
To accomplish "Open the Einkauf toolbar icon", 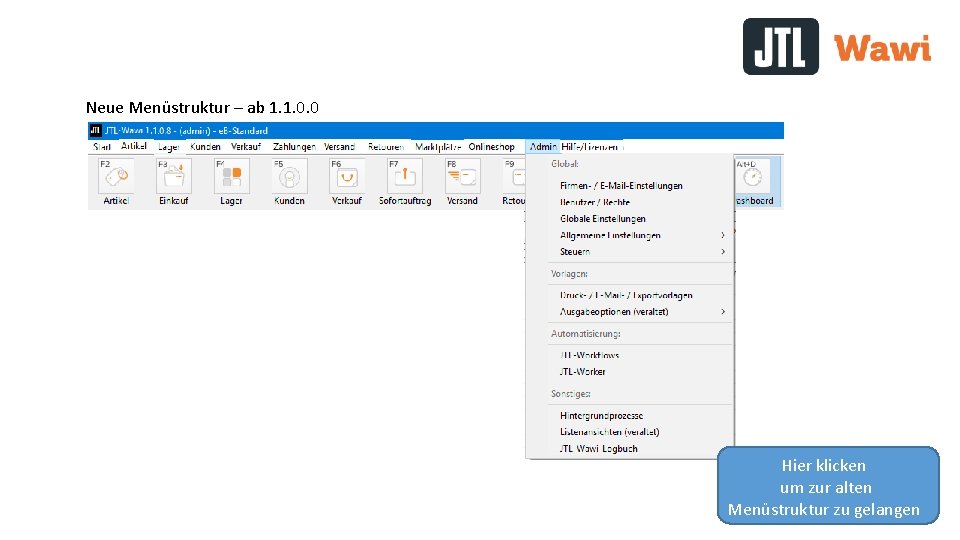I will click(x=173, y=182).
